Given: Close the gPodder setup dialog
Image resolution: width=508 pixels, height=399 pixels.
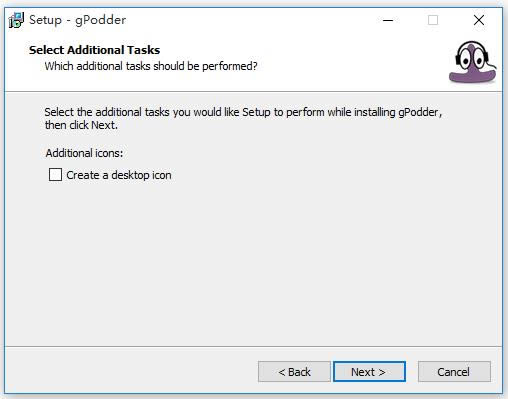Looking at the screenshot, I should tap(479, 20).
